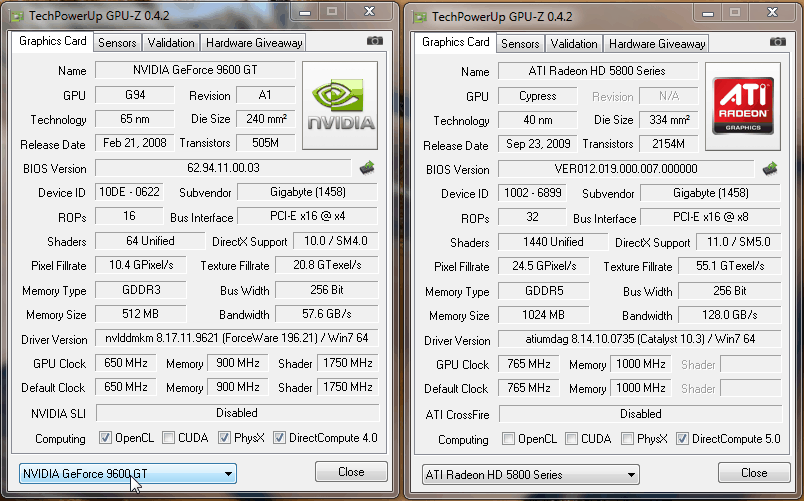Toggle the PhysX checkbox in the NVIDIA window

[x=224, y=437]
